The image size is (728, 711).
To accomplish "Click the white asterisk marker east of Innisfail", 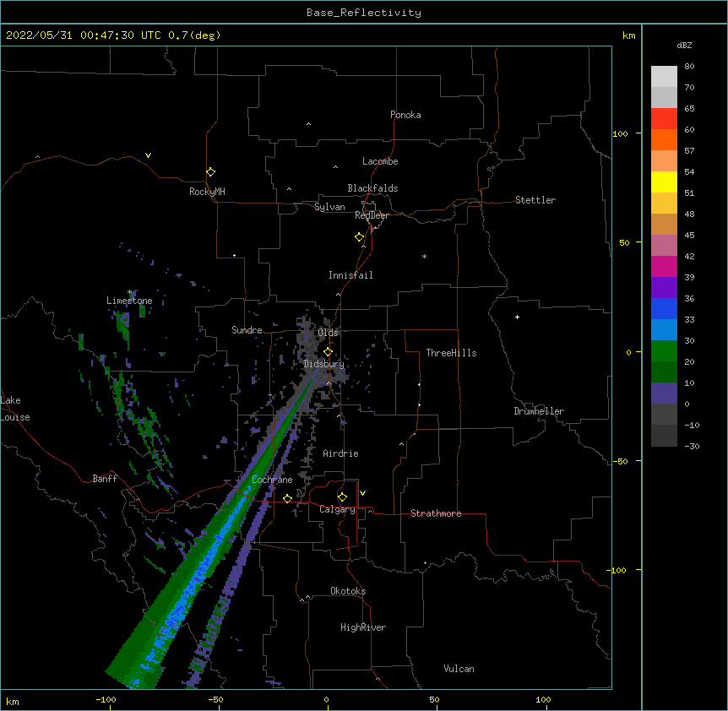I will click(424, 256).
